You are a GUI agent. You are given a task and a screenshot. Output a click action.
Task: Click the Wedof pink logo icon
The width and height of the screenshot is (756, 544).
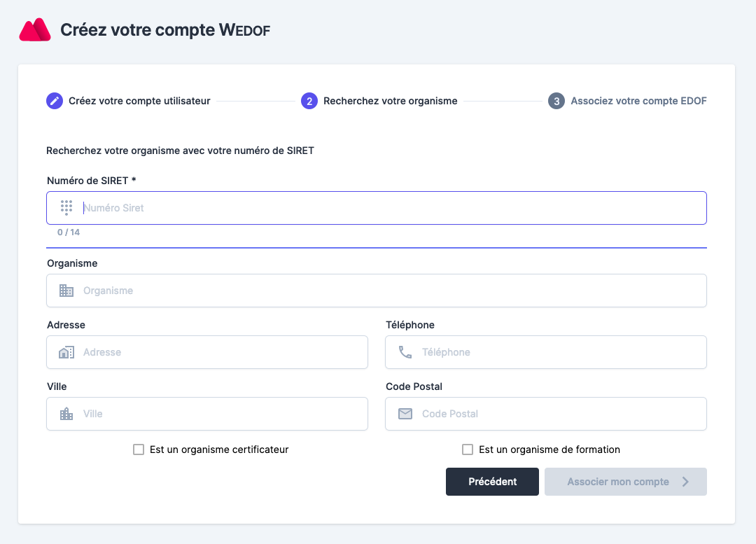[x=35, y=30]
